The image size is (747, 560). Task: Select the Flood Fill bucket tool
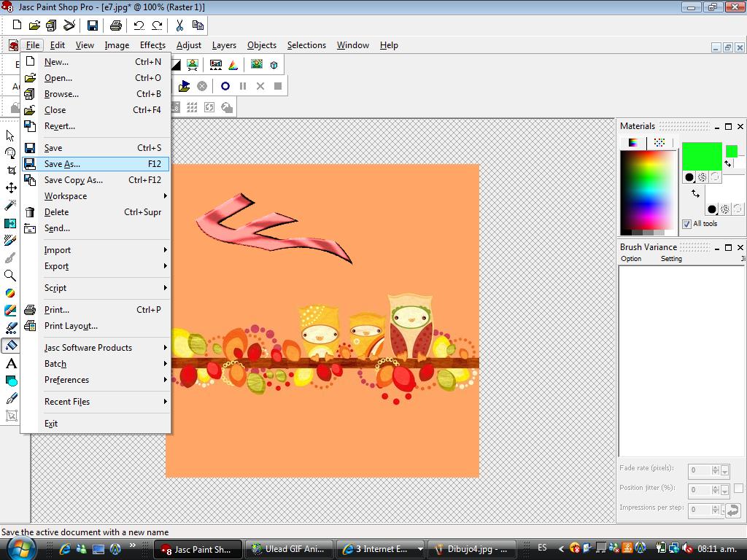(x=10, y=345)
